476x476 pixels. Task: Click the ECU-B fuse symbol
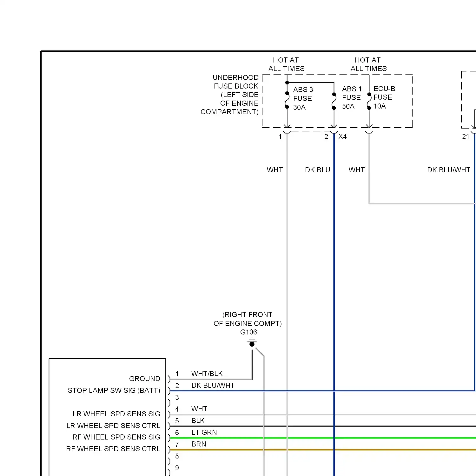click(369, 101)
